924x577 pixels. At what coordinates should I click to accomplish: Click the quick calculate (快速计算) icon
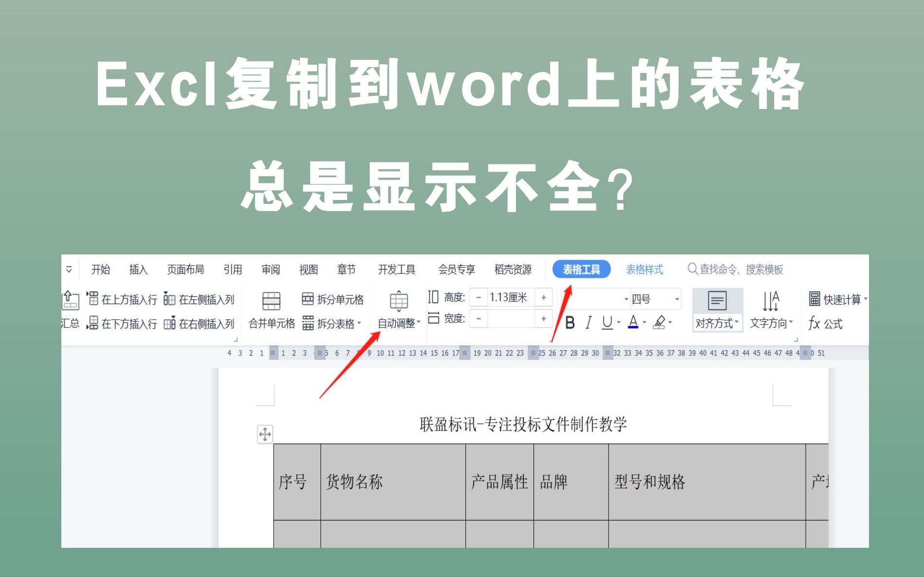pyautogui.click(x=814, y=299)
